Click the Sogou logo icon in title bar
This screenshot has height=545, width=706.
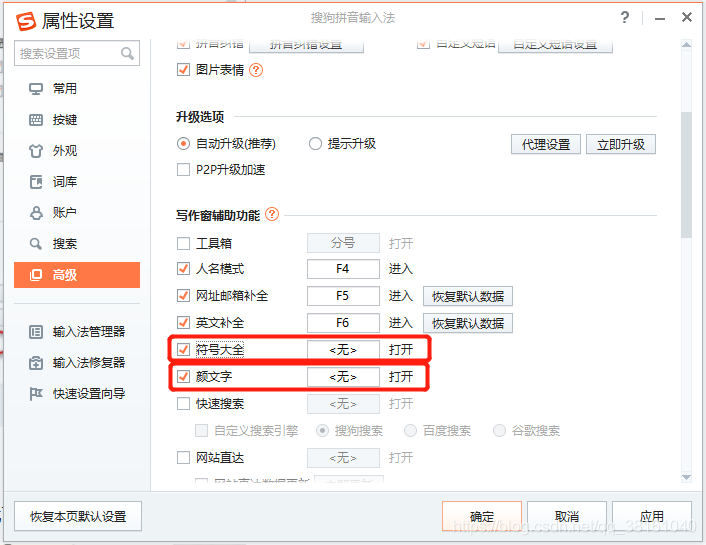26,21
